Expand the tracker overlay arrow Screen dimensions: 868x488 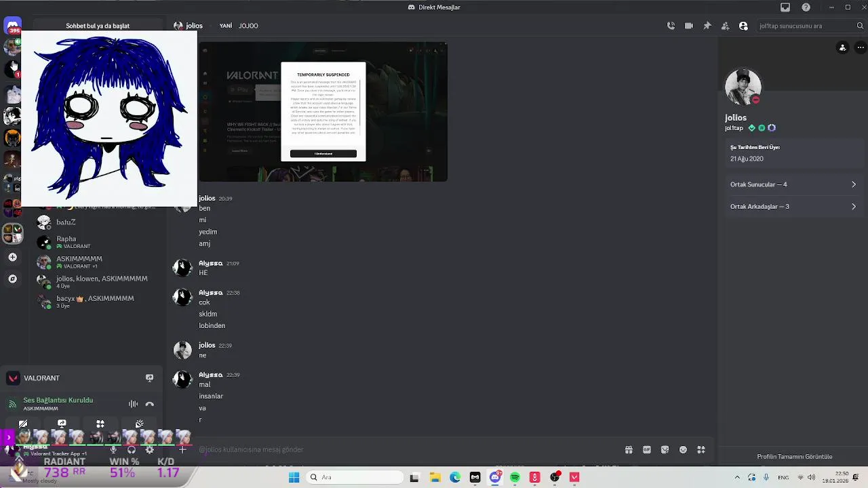coord(8,437)
